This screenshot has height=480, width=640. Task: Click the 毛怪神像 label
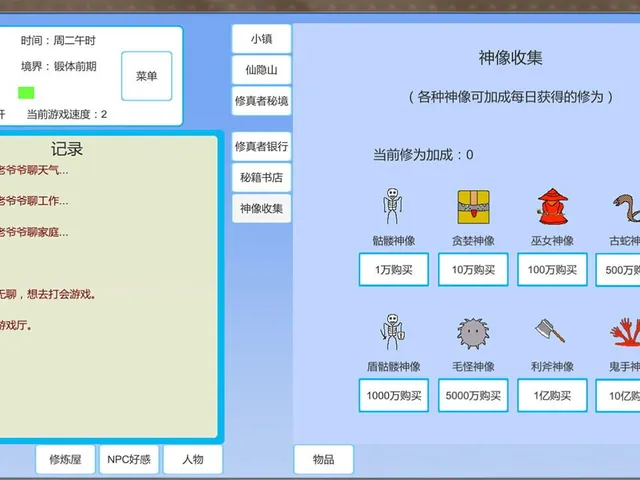tap(473, 367)
